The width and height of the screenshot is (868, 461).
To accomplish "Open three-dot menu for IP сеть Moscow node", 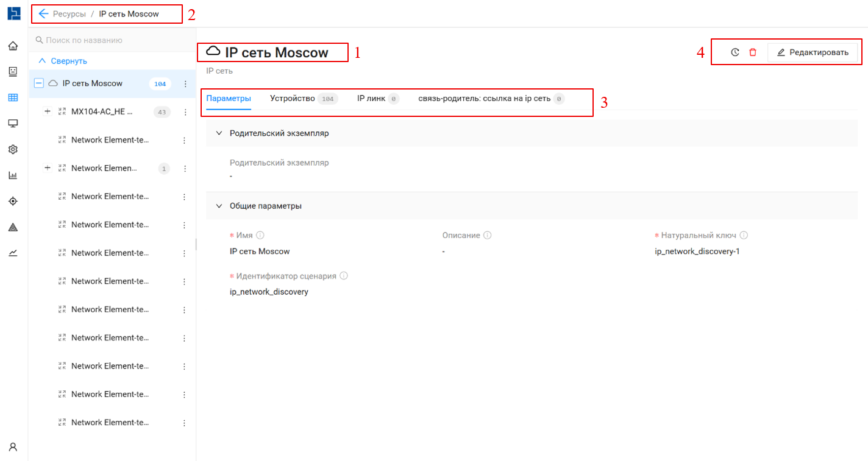I will tap(185, 84).
